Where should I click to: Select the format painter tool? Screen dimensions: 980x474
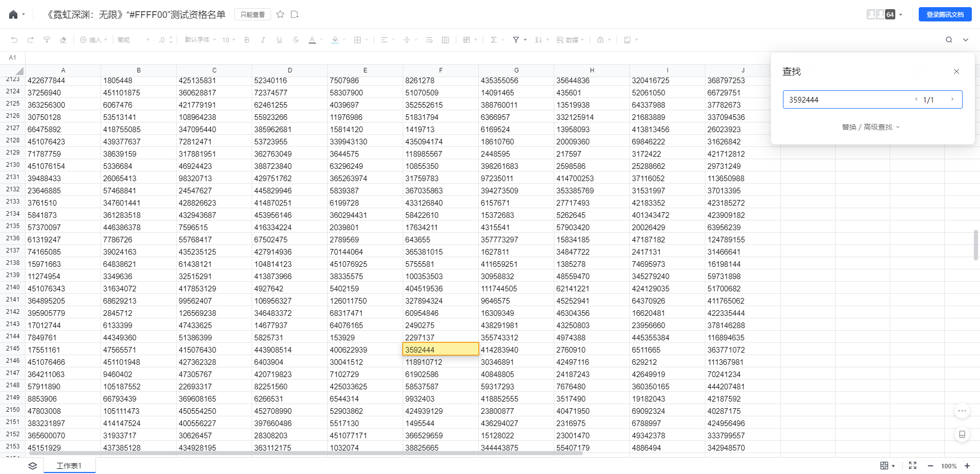click(x=47, y=40)
